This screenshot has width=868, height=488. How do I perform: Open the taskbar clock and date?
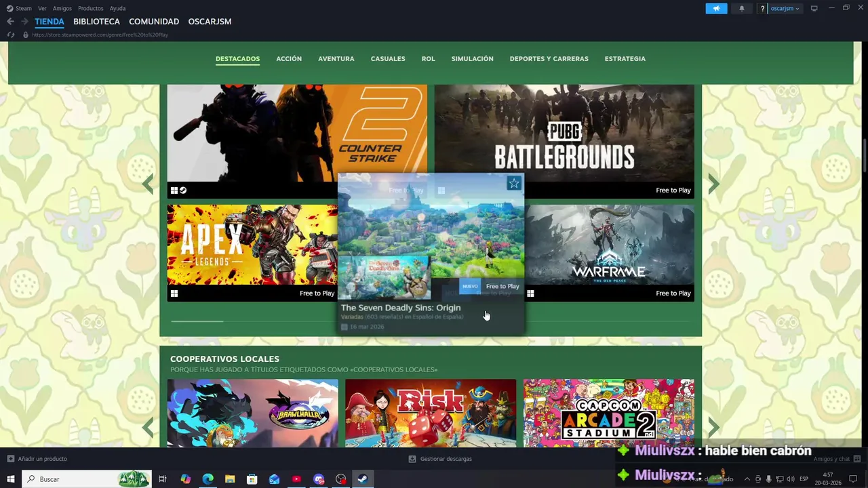click(x=829, y=479)
